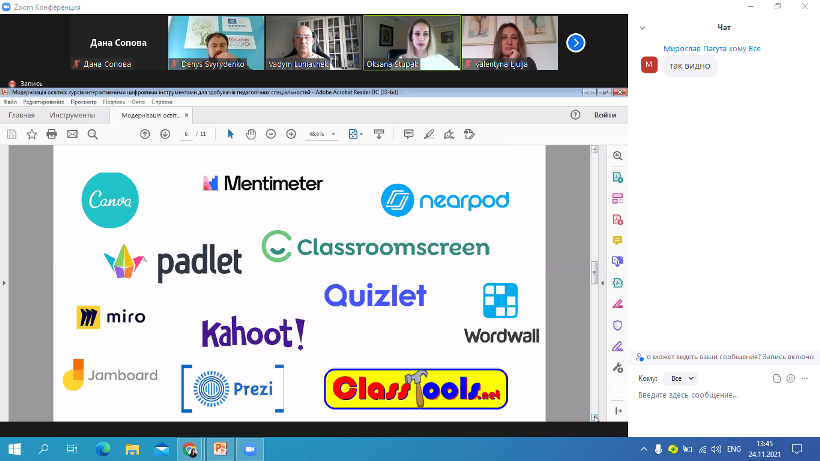Switch to the Главная tab

click(x=21, y=115)
